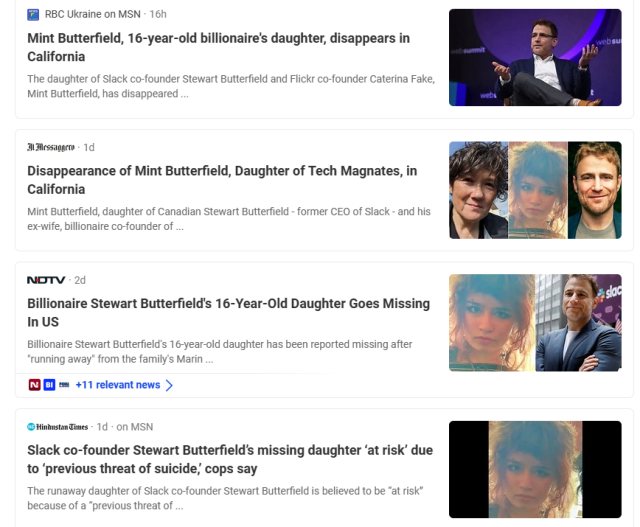Viewport: 640px width, 527px height.
Task: Click the NDTV publisher logo
Action: click(46, 280)
